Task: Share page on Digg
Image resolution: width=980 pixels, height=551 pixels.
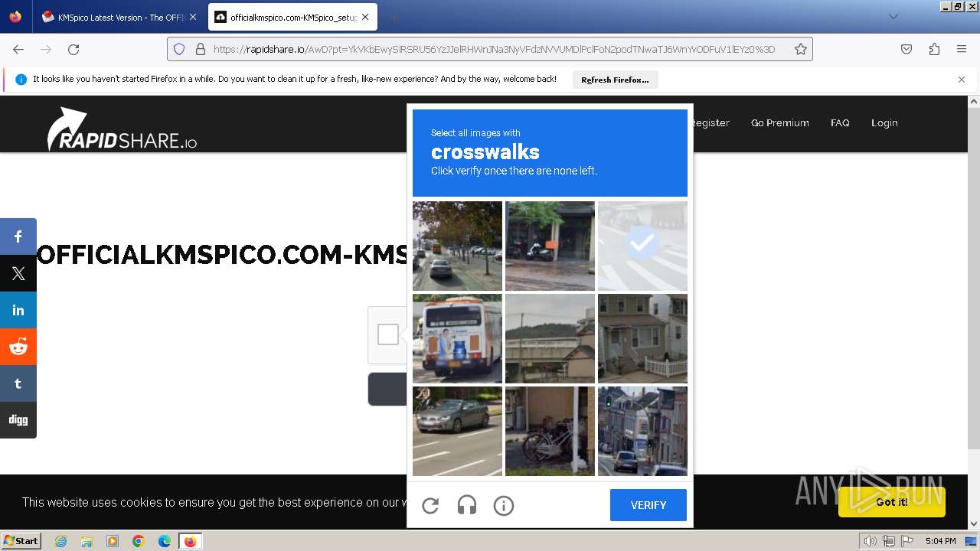Action: 18,420
